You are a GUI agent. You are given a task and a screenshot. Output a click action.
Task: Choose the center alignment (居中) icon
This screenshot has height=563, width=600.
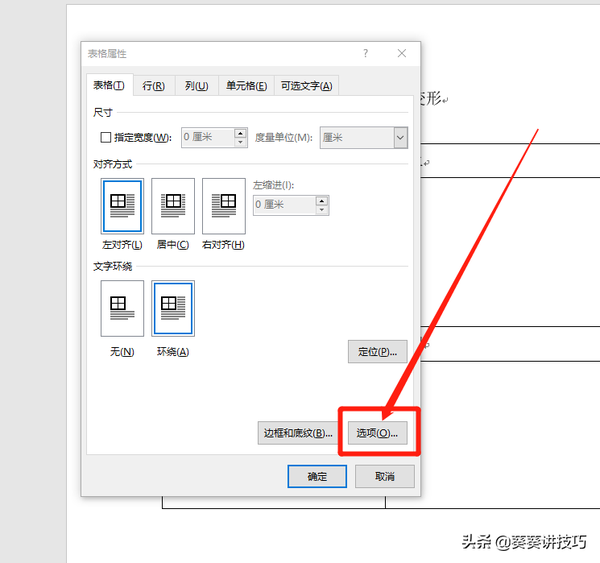(x=173, y=206)
